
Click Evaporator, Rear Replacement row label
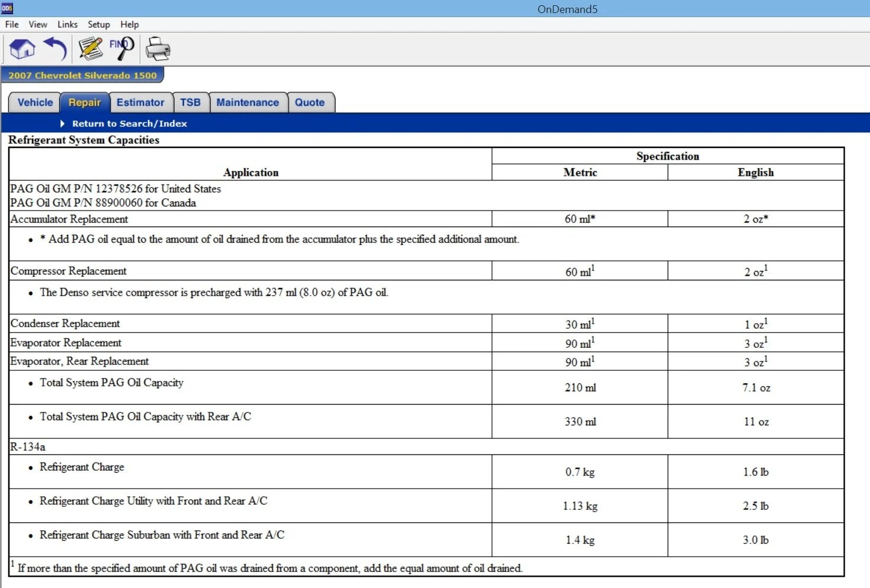[x=79, y=361]
